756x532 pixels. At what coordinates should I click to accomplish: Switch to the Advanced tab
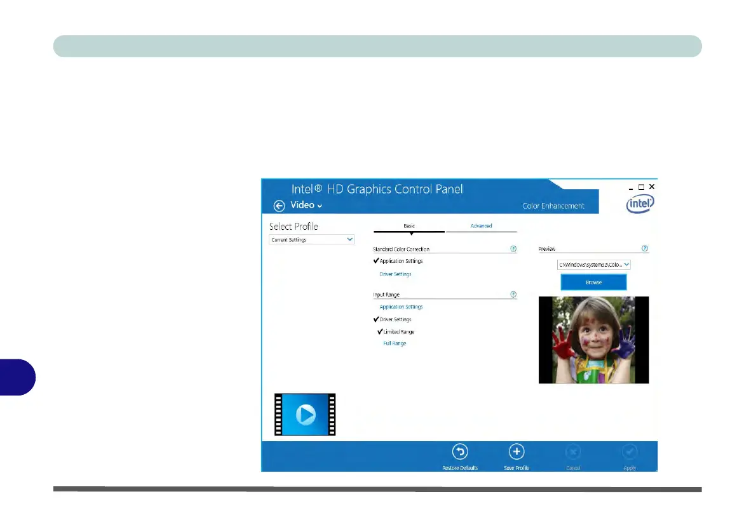click(481, 226)
